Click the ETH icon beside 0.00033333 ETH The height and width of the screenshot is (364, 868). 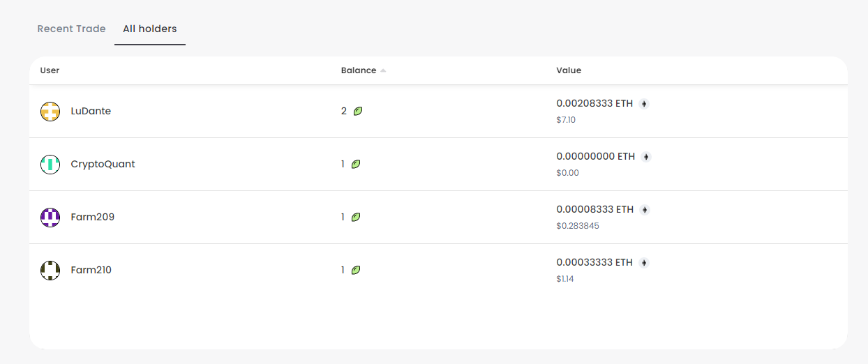(x=644, y=263)
